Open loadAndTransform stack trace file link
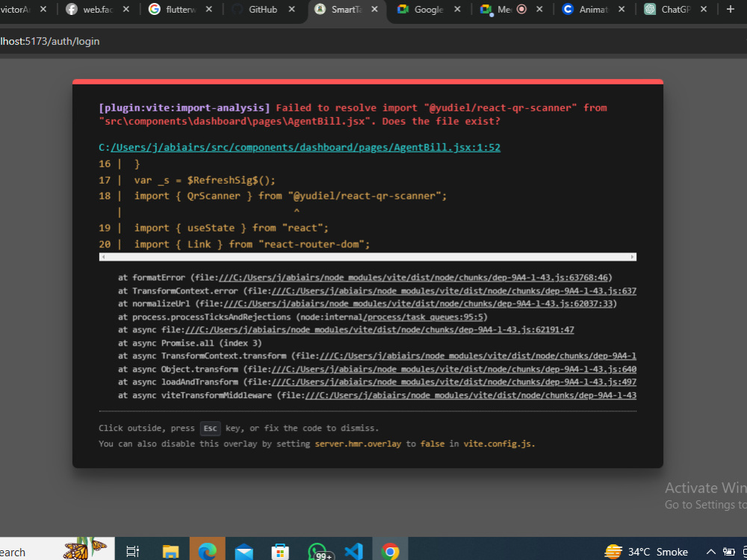The width and height of the screenshot is (747, 560). pyautogui.click(x=453, y=382)
